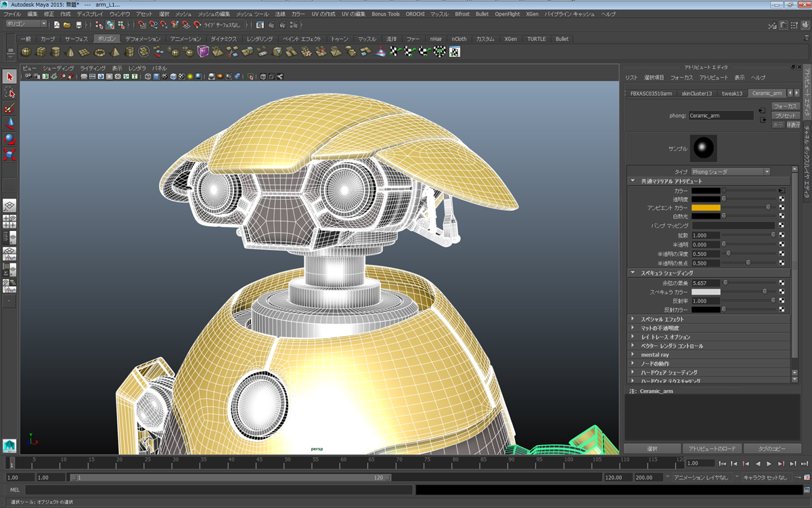The height and width of the screenshot is (508, 812).
Task: Toggle the checker map button for 白熱光
Action: coord(782,216)
